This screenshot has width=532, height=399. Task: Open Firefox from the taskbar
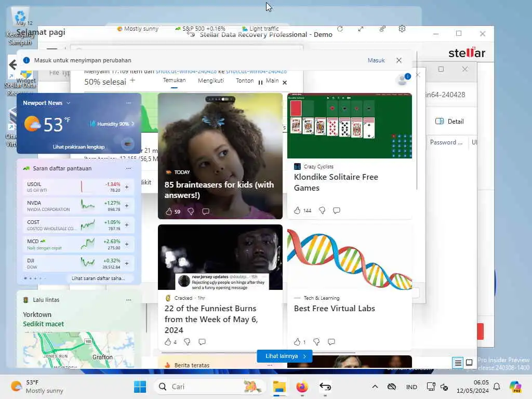click(x=302, y=387)
